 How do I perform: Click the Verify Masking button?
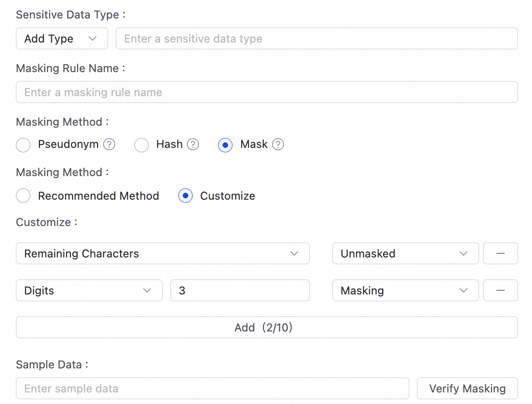(x=467, y=388)
